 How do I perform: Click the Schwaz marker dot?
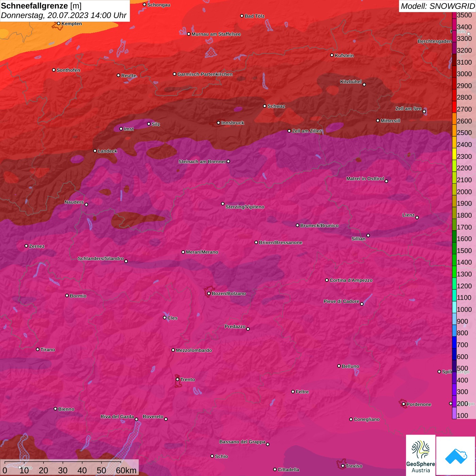pos(265,106)
